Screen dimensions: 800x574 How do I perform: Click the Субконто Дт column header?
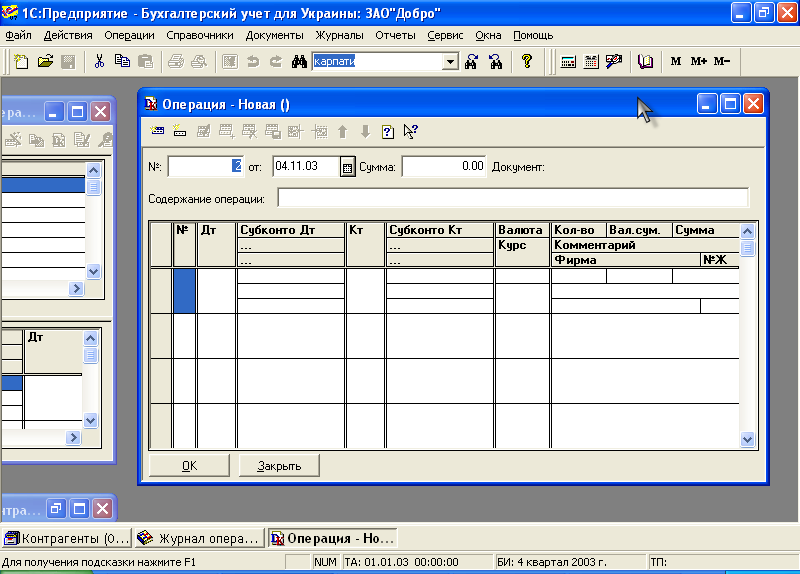coord(291,230)
